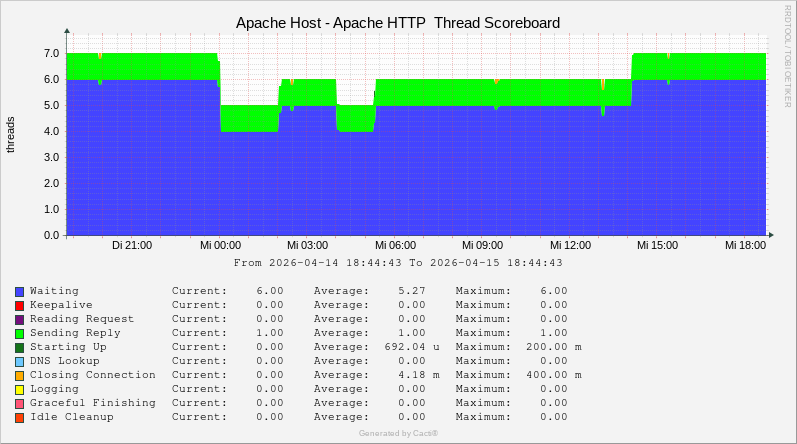The width and height of the screenshot is (797, 444).
Task: Click the threads y-axis label
Action: 11,135
